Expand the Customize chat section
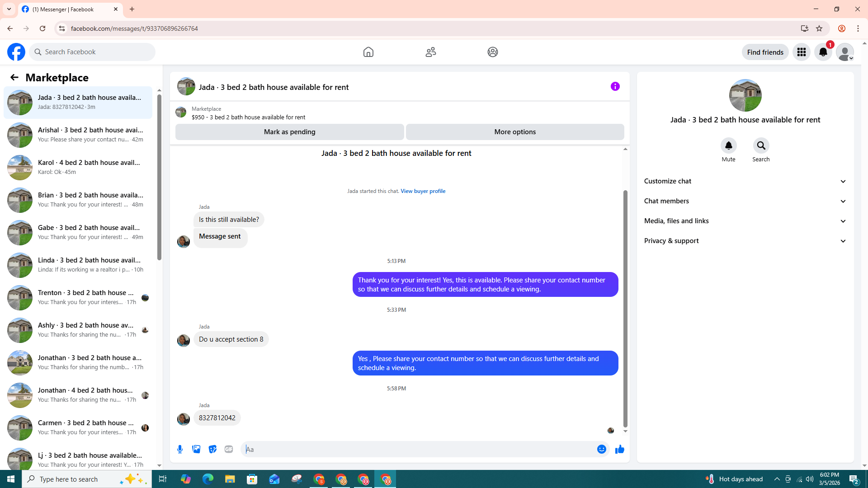 [x=745, y=181]
